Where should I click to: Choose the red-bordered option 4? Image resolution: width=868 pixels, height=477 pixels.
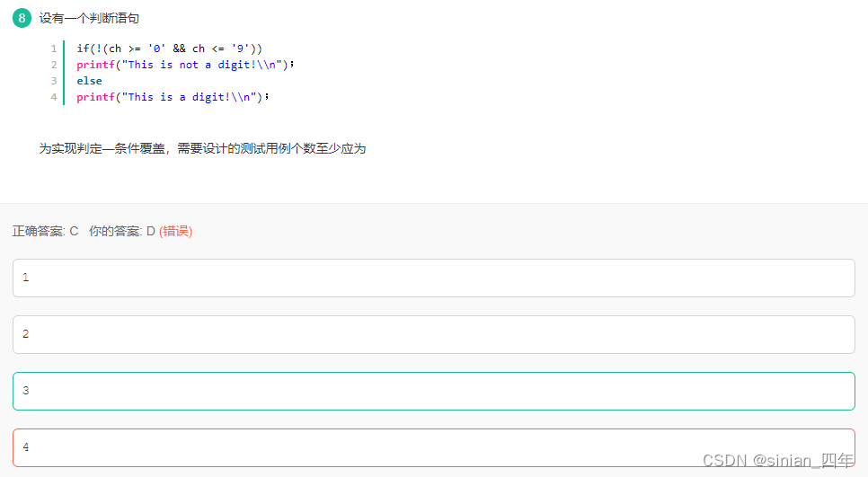433,447
